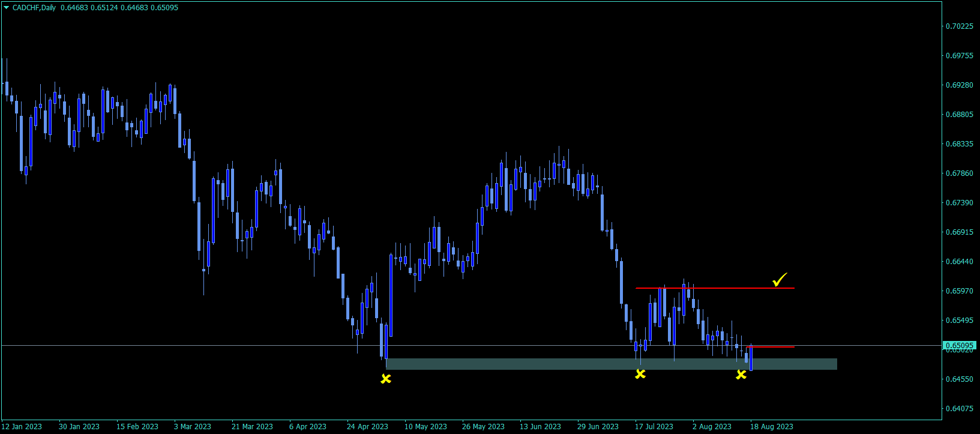Click the 29 Jun 2023 date label
Image resolution: width=980 pixels, height=434 pixels.
[x=598, y=427]
